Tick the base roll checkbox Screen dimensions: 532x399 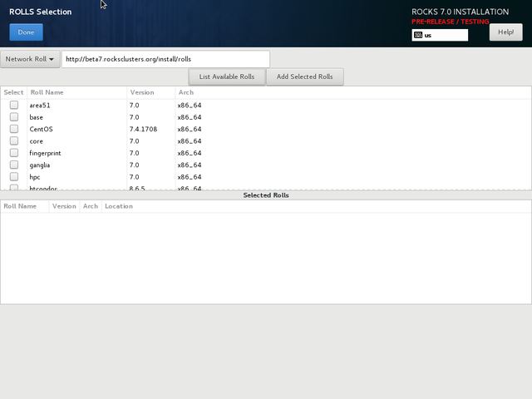[x=14, y=117]
